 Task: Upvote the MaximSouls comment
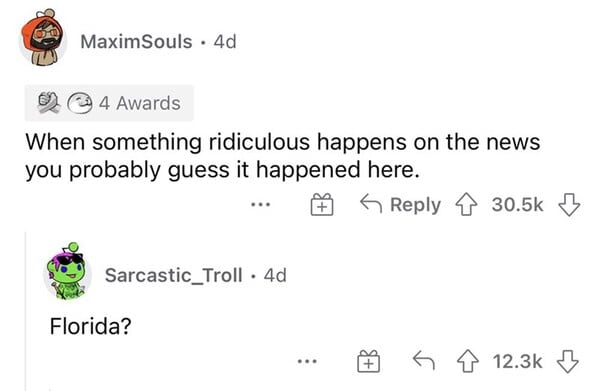[x=466, y=205]
